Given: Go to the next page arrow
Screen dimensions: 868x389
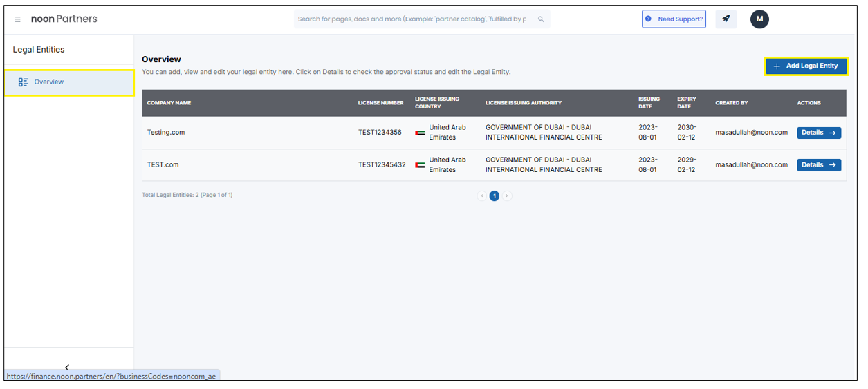Looking at the screenshot, I should click(507, 196).
